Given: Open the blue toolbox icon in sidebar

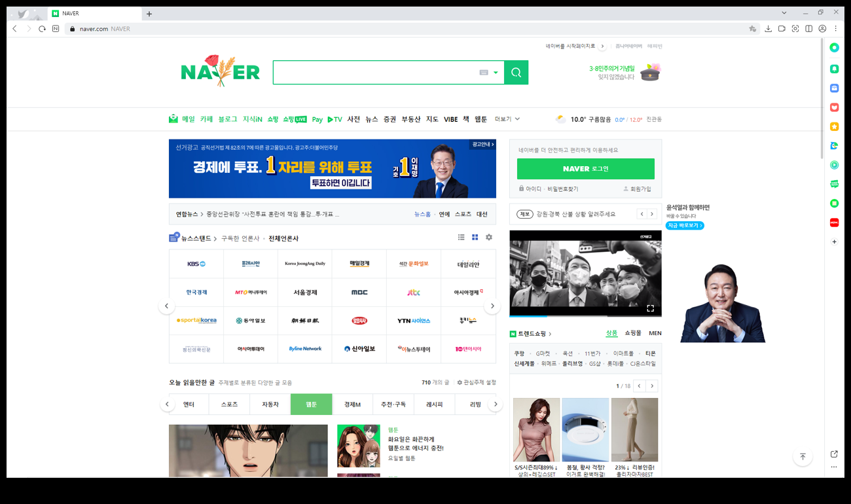Looking at the screenshot, I should [834, 88].
